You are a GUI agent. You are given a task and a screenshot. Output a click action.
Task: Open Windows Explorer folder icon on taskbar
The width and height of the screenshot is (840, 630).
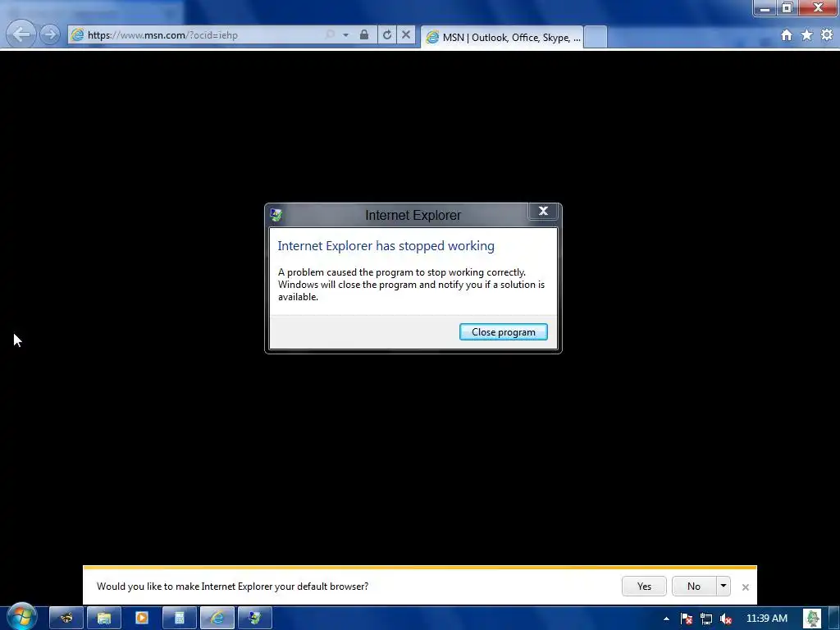point(104,619)
